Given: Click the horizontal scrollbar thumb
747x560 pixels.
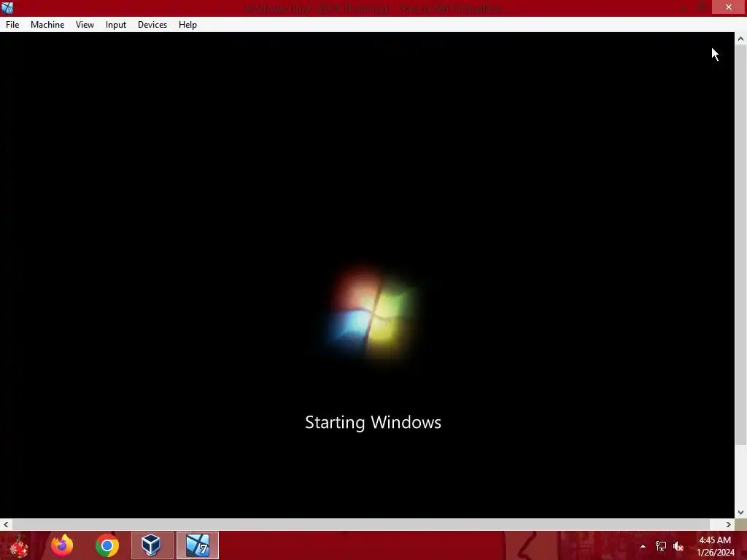Looking at the screenshot, I should [x=360, y=524].
